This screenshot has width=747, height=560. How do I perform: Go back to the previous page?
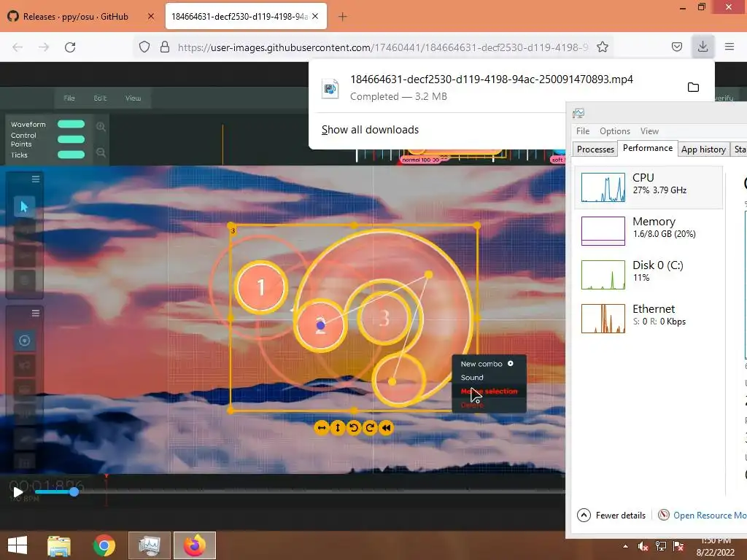pyautogui.click(x=18, y=47)
